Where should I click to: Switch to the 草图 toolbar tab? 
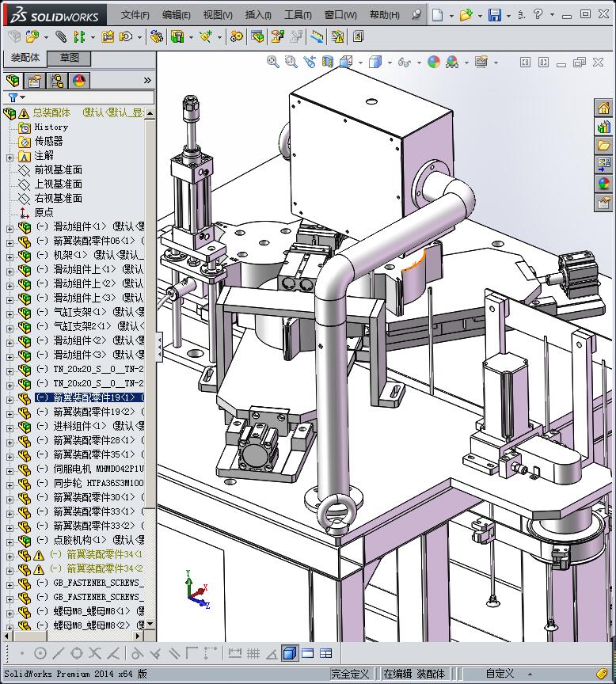(70, 58)
